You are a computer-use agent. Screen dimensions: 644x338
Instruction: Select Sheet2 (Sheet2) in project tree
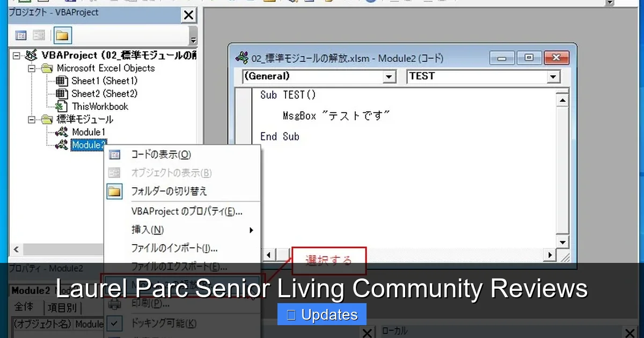pyautogui.click(x=104, y=94)
